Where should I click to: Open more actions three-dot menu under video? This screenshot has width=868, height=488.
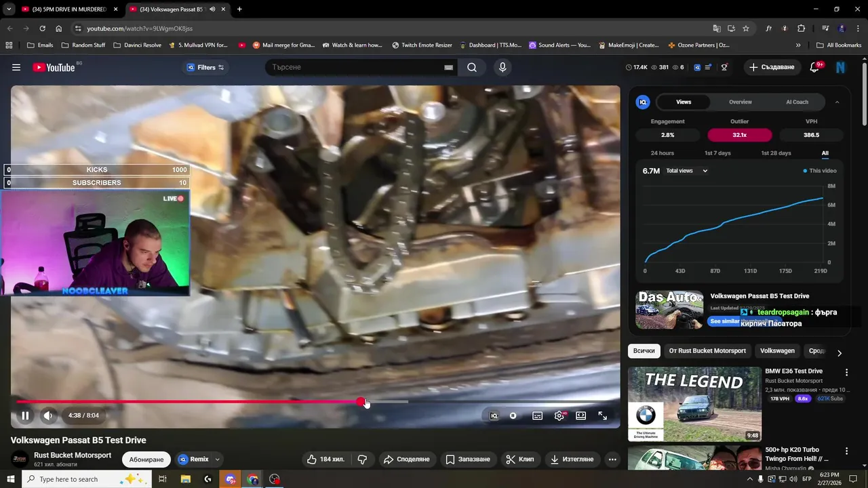[612, 459]
